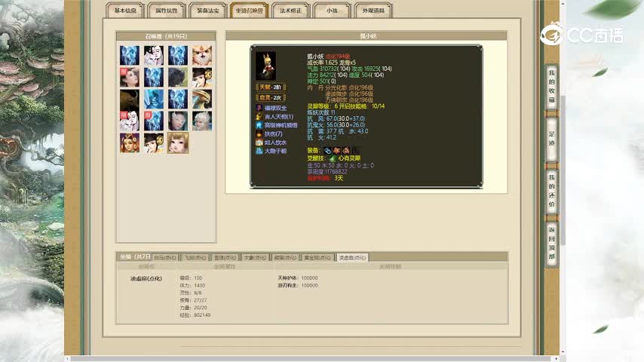This screenshot has height=362, width=644.
Task: Select the white-haired elf summon thumbnail
Action: 201,121
